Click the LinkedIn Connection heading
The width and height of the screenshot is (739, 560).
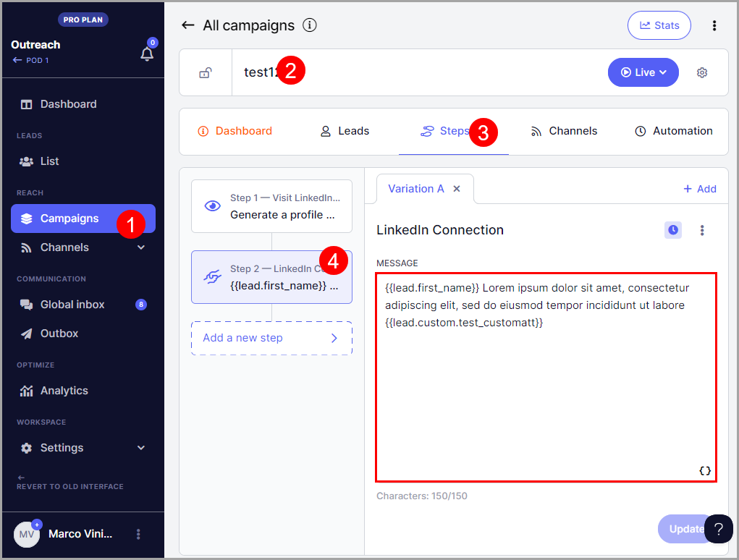(x=440, y=230)
